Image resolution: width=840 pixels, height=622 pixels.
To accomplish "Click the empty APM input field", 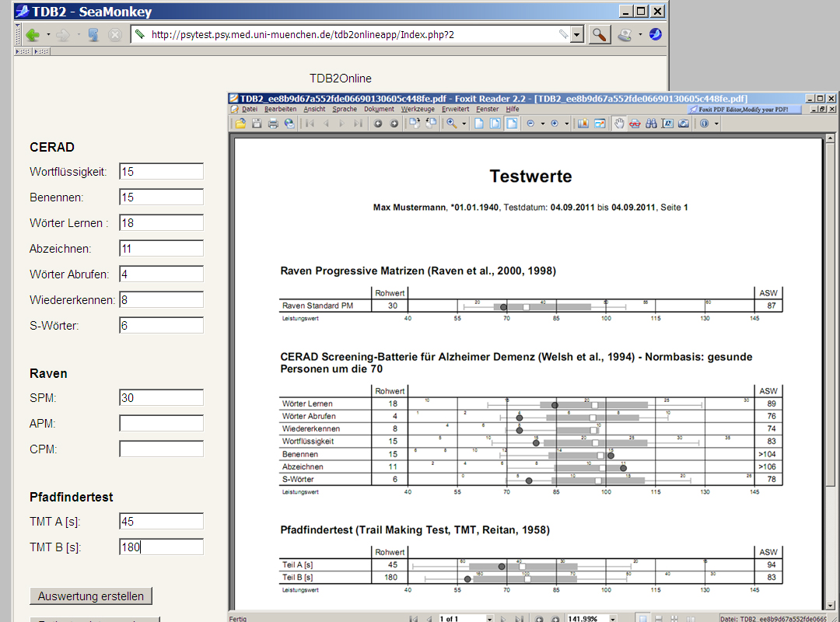I will point(161,424).
